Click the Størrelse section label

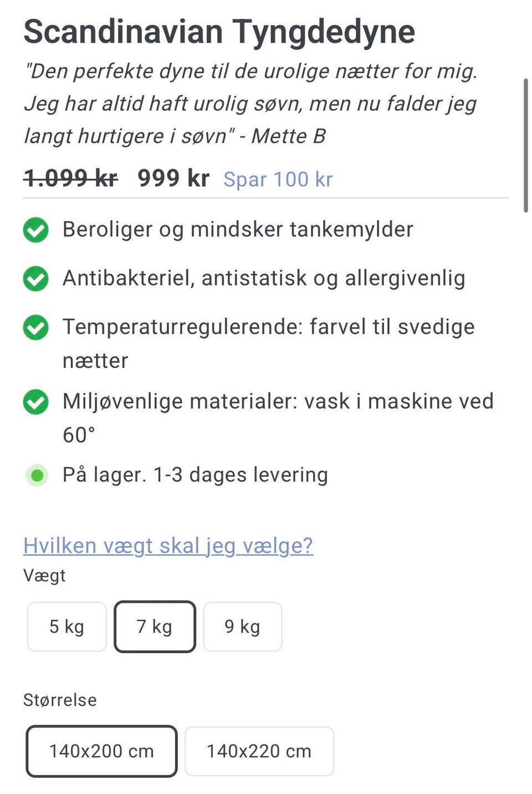(x=60, y=700)
